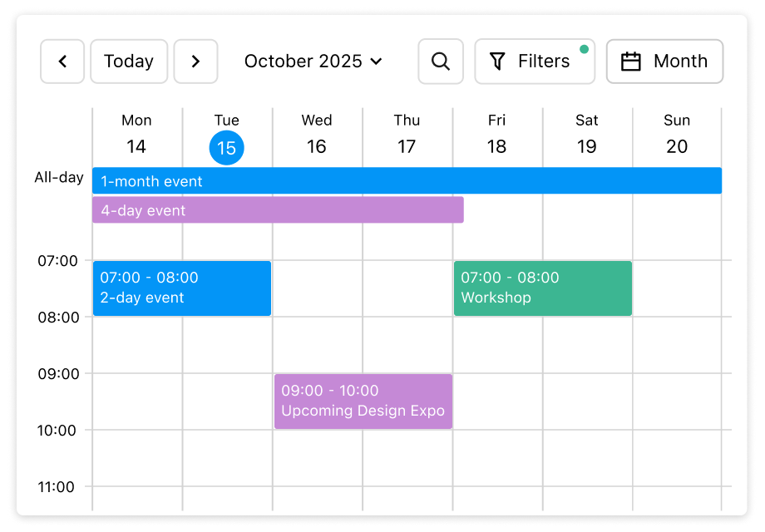Jump to Today's date
Viewport: 765px width, 532px height.
click(129, 62)
